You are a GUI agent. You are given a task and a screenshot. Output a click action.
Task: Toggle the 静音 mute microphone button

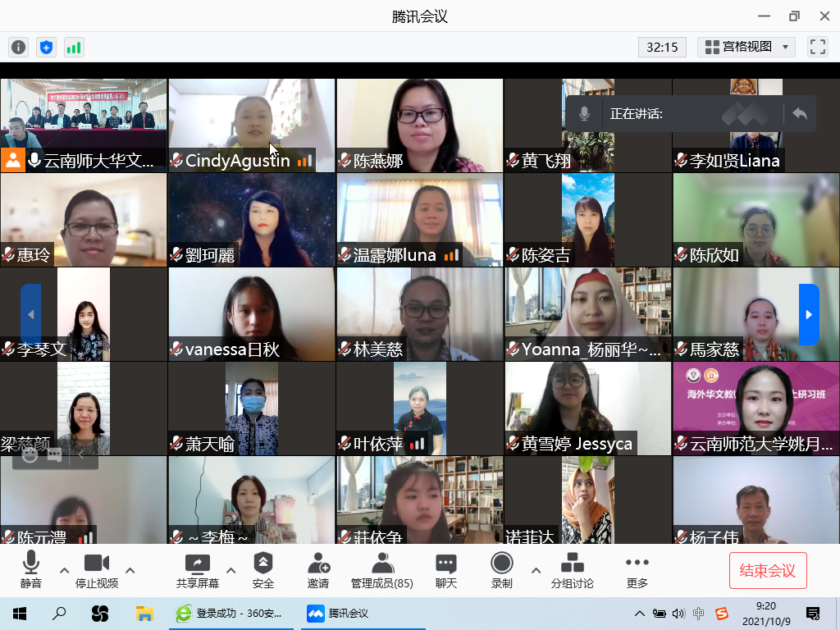(x=31, y=569)
